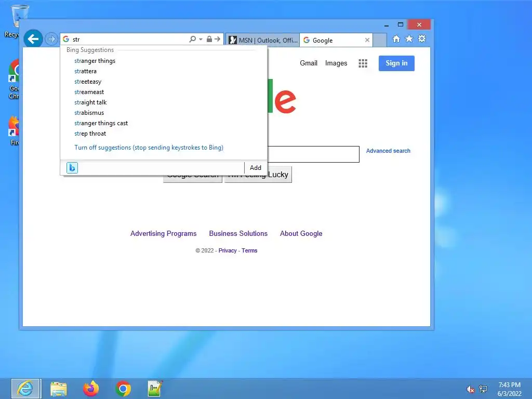
Task: Open Gmail link
Action: pos(309,63)
